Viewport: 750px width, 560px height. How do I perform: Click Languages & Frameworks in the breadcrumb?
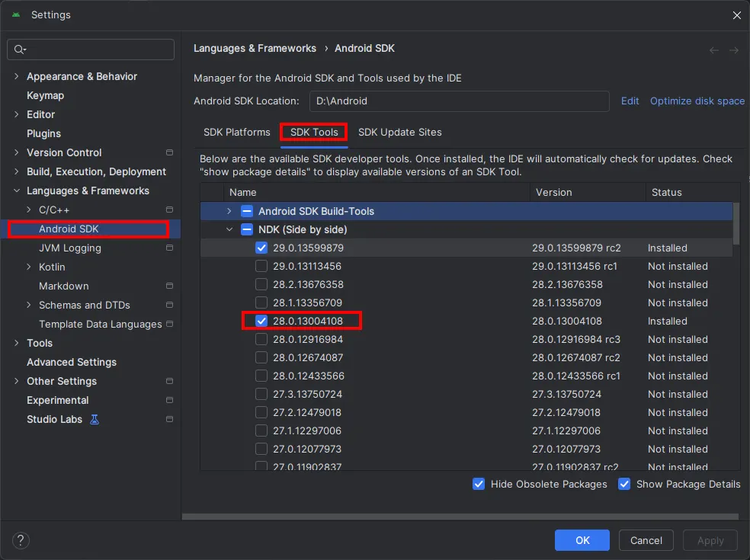255,48
